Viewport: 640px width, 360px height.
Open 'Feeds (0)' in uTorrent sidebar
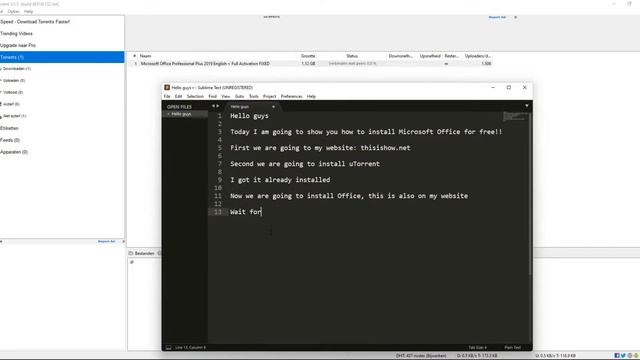[10, 140]
